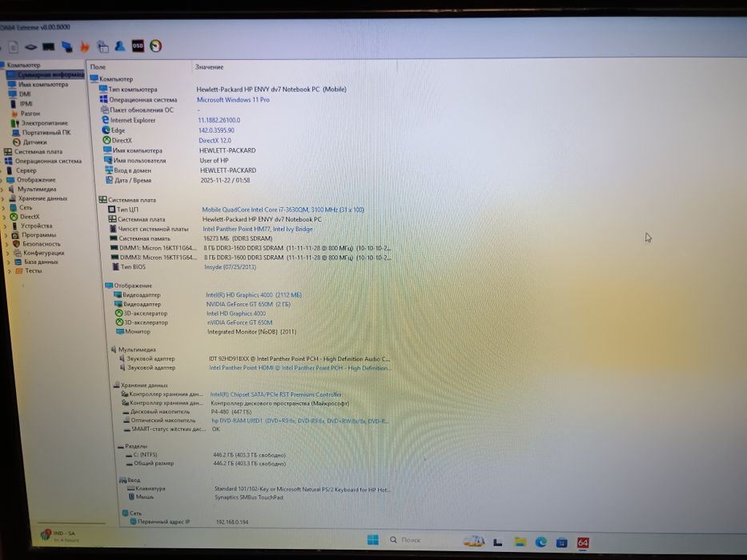Image resolution: width=747 pixels, height=560 pixels.
Task: Open the Chipset SATA/PCIe RST Premium Controller link
Action: (x=276, y=394)
